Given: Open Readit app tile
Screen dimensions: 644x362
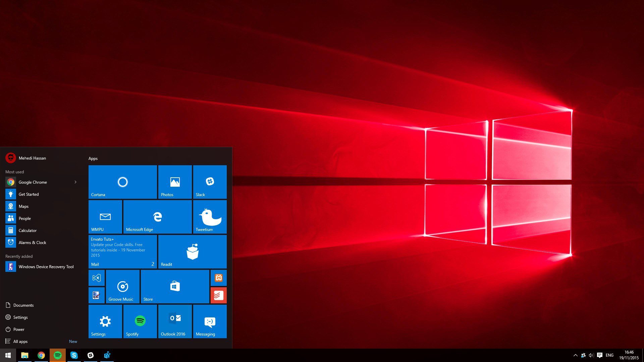Looking at the screenshot, I should click(192, 252).
